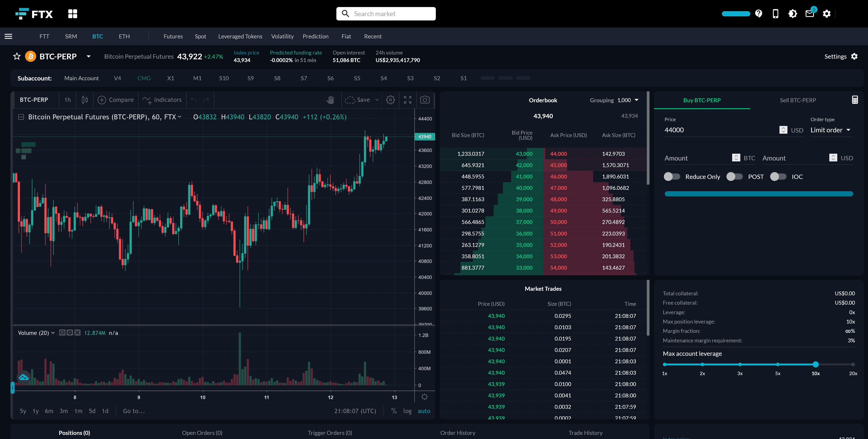The image size is (868, 439).
Task: Open the hamburger side menu
Action: click(8, 36)
